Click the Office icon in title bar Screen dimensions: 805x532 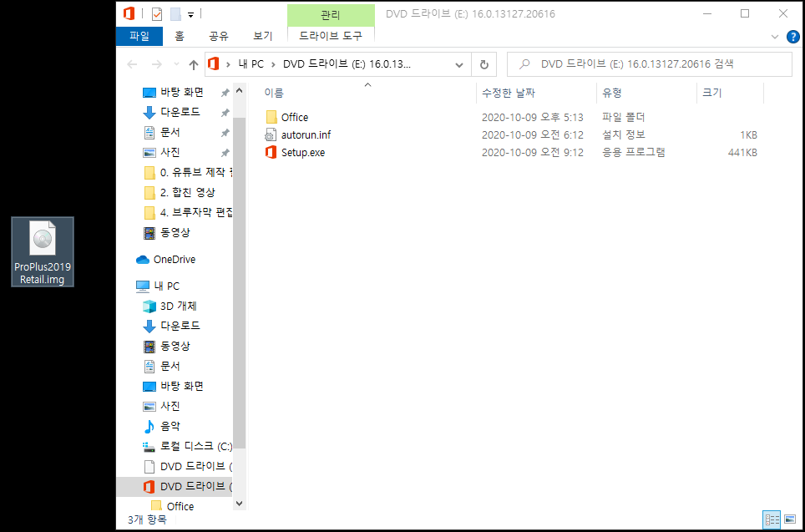tap(129, 14)
